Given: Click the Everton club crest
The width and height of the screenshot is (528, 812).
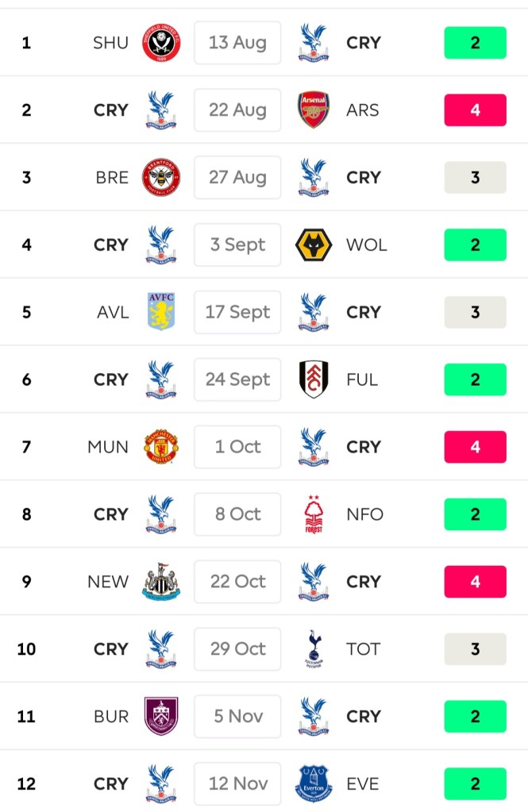Looking at the screenshot, I should [314, 783].
